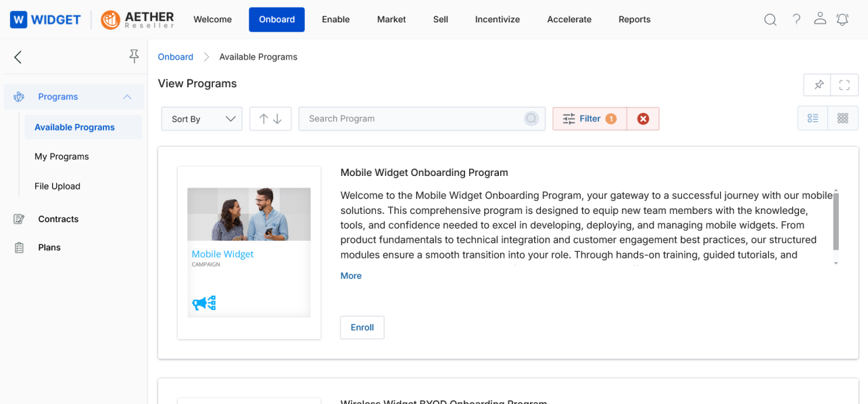The height and width of the screenshot is (404, 868).
Task: Click the Available Programs breadcrumb text
Action: tap(258, 57)
